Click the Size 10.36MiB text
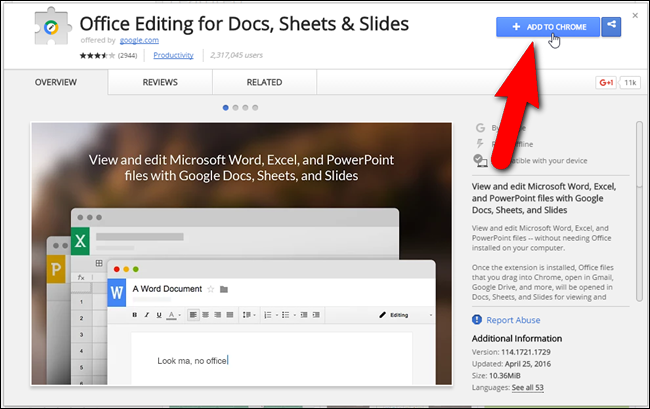 496,375
